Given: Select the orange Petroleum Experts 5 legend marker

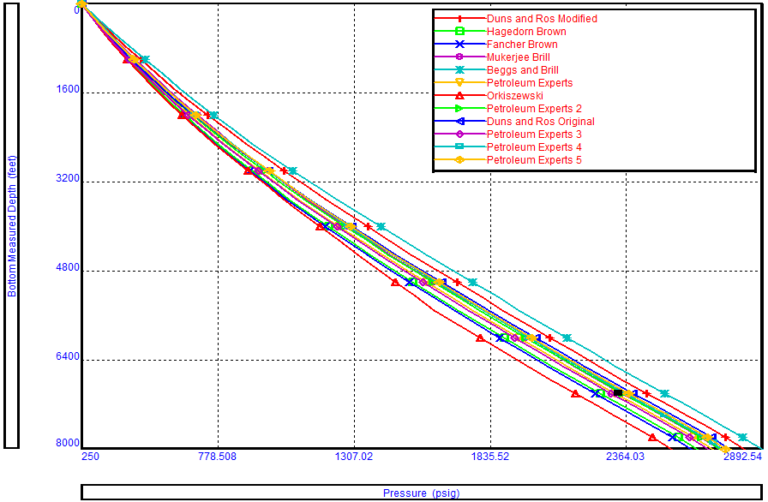Looking at the screenshot, I should point(459,160).
